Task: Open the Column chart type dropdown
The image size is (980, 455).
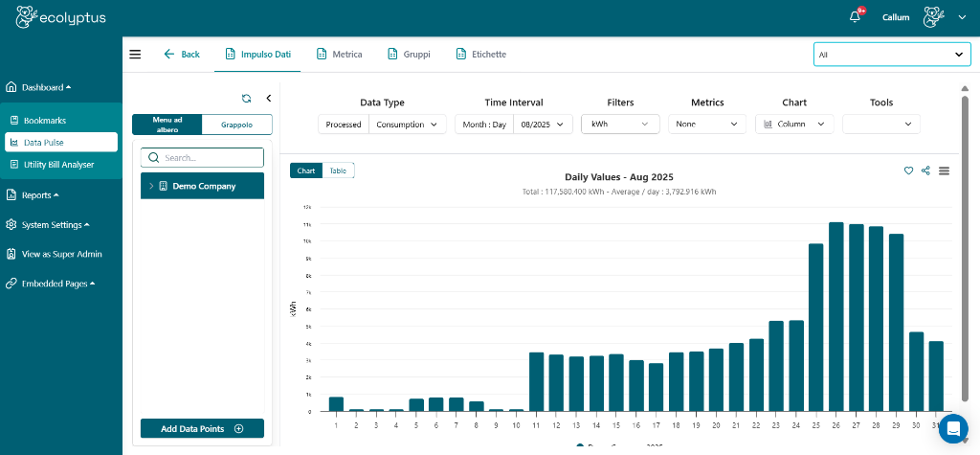Action: (x=794, y=124)
